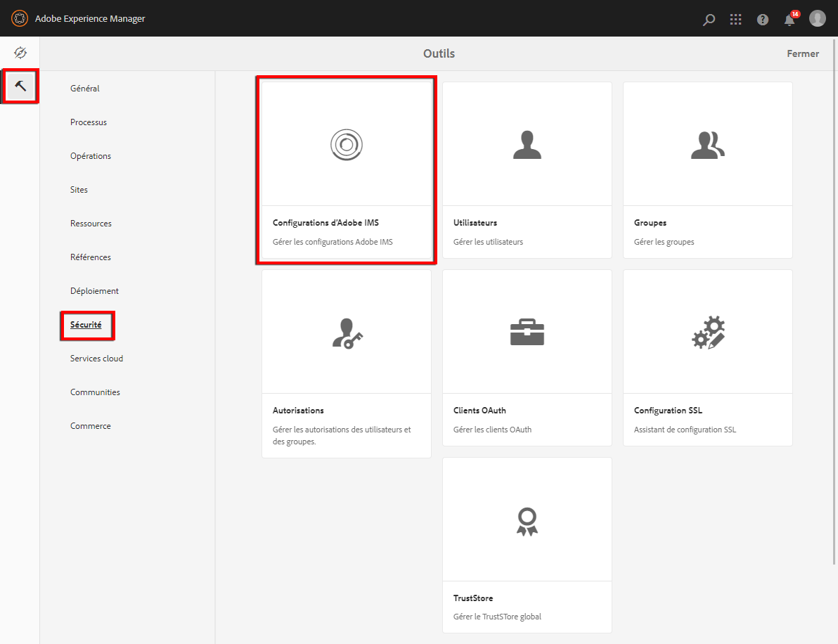Open notifications bell with 14 badge
This screenshot has width=838, height=644.
coord(790,18)
